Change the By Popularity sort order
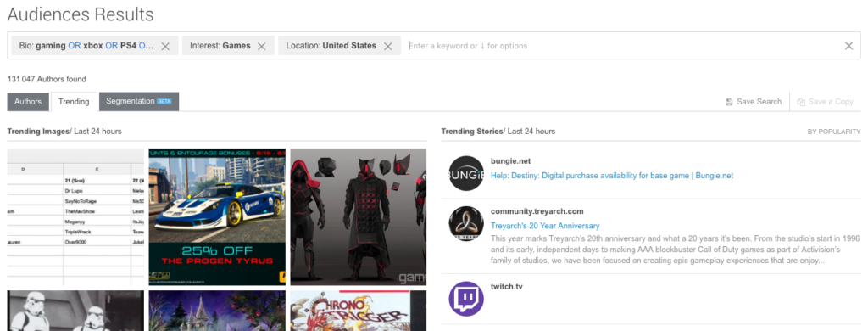The image size is (868, 331). [x=834, y=132]
